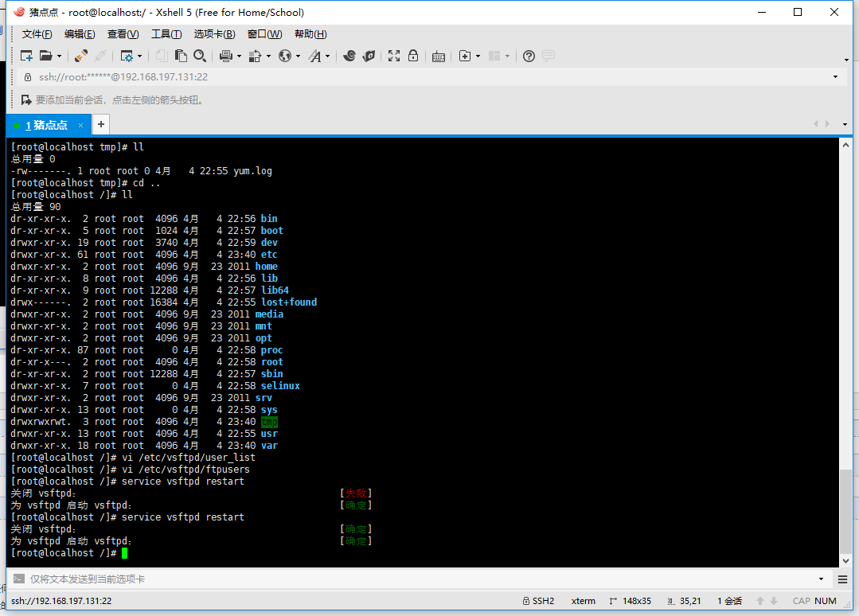Open session properties gear icon
859x616 pixels.
point(127,56)
